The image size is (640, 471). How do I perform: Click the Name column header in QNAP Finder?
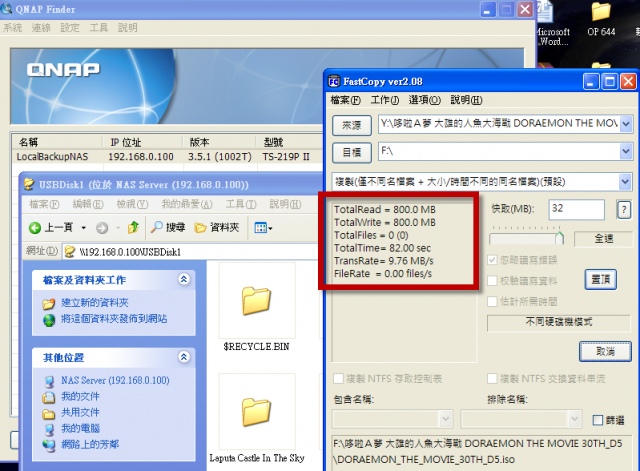click(x=57, y=142)
